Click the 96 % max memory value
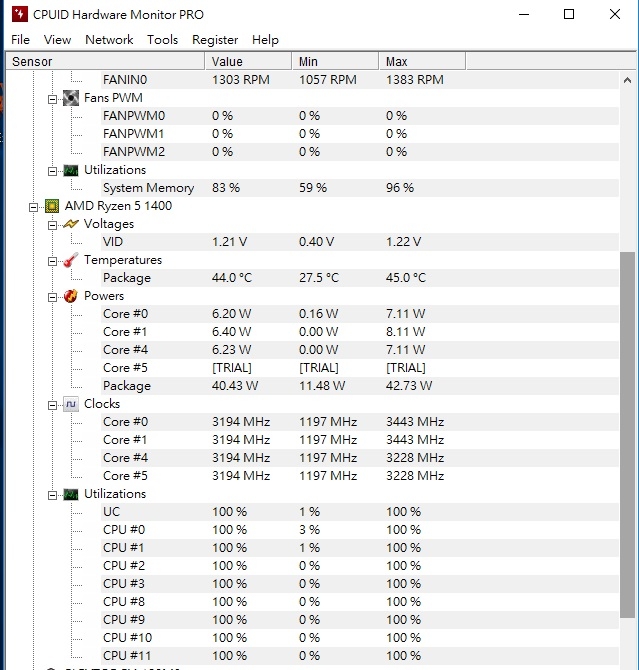Image resolution: width=639 pixels, height=670 pixels. tap(400, 188)
